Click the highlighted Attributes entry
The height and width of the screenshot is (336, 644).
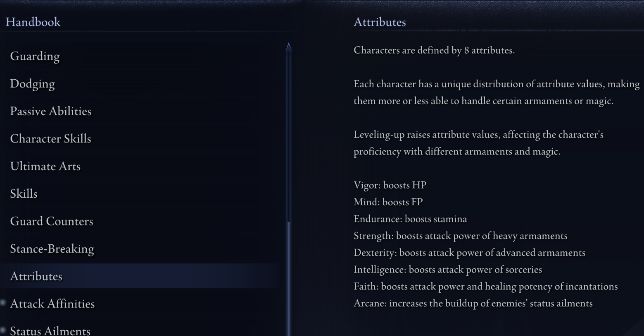click(x=140, y=276)
